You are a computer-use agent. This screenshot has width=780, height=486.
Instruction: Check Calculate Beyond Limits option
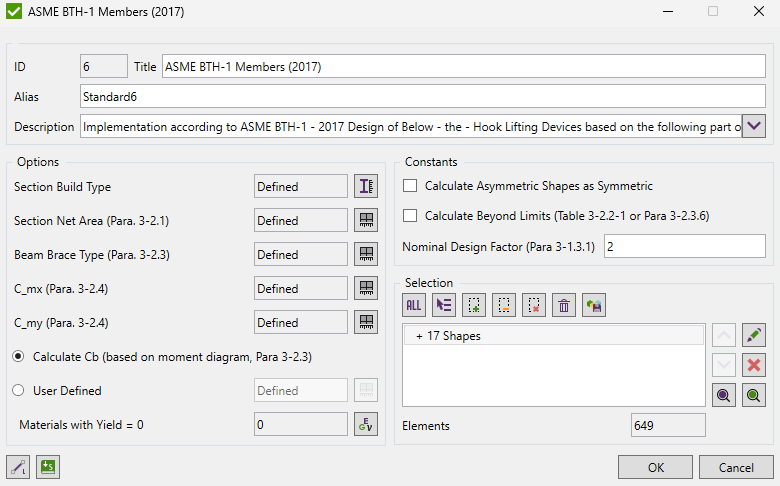tap(410, 216)
